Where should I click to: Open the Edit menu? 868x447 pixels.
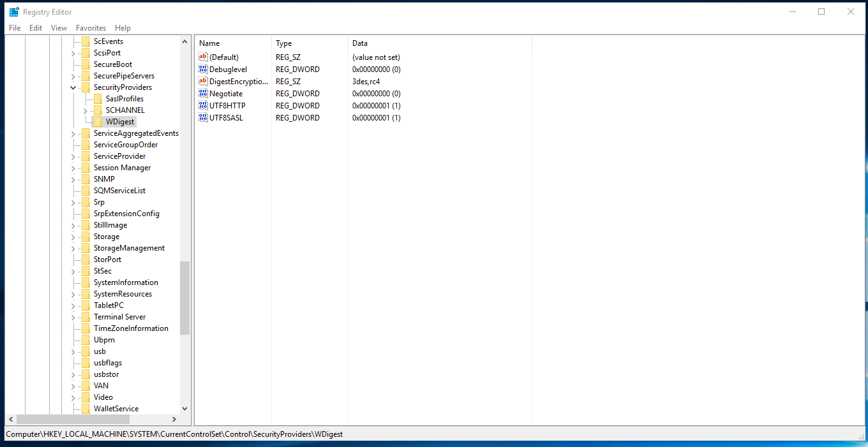click(36, 28)
